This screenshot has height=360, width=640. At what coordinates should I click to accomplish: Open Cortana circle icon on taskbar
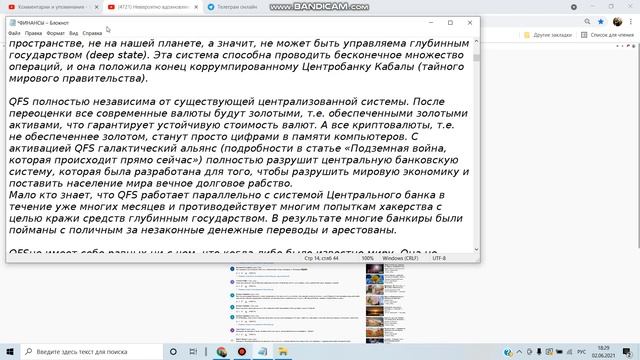coord(173,351)
